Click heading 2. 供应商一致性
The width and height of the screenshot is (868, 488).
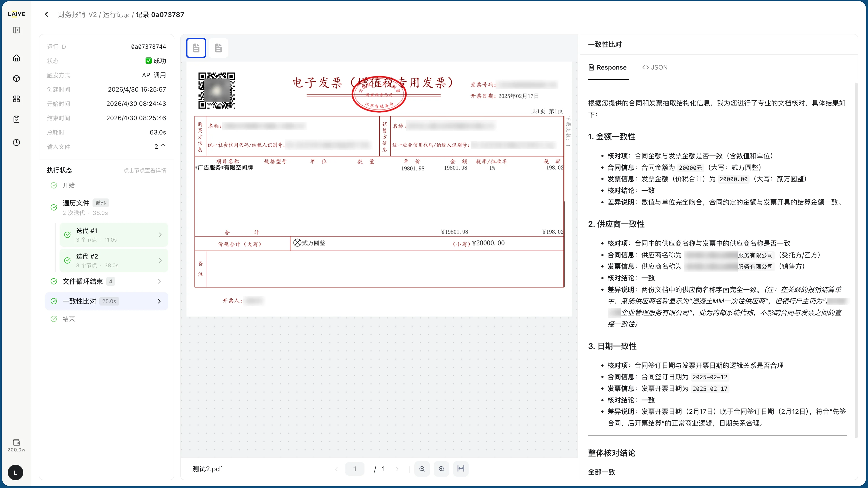[x=616, y=224]
